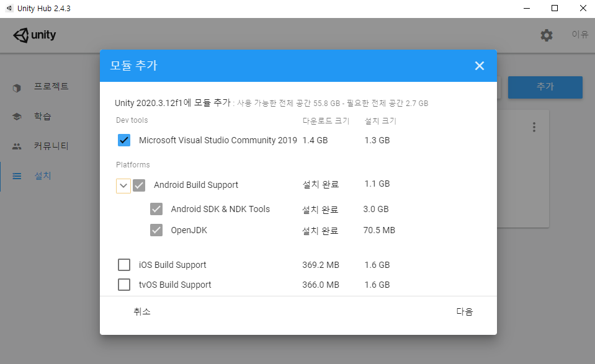Click the 커뮤니티 people icon
The height and width of the screenshot is (364, 595).
17,146
